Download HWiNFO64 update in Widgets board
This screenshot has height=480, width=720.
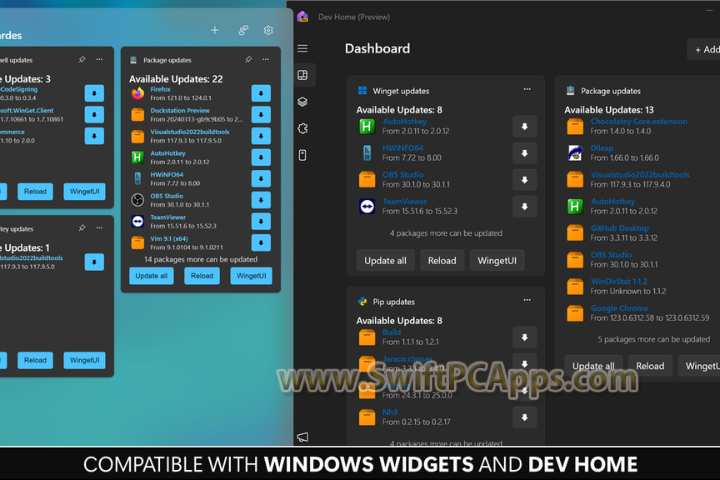click(261, 179)
